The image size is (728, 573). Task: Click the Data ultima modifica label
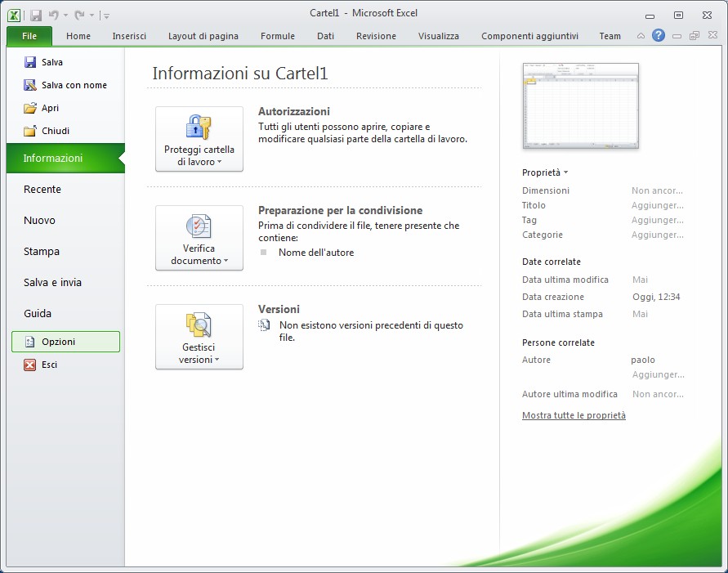coord(565,280)
